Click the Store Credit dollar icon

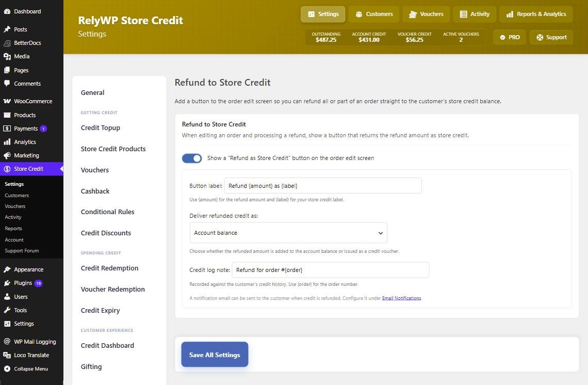(7, 169)
